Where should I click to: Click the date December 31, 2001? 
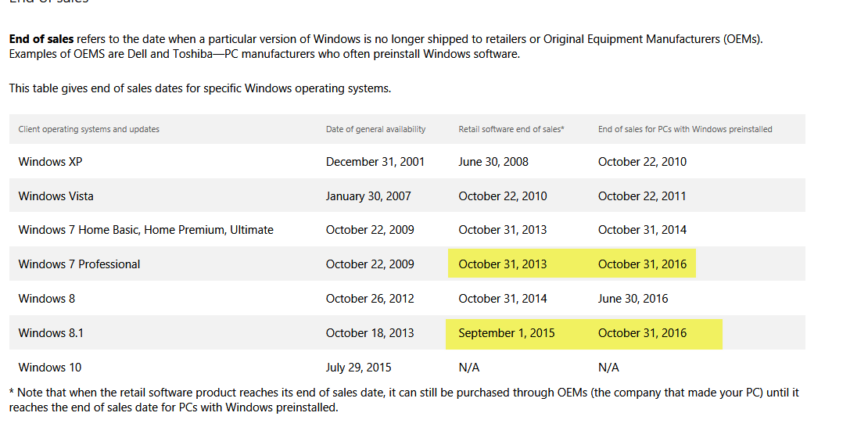(375, 162)
